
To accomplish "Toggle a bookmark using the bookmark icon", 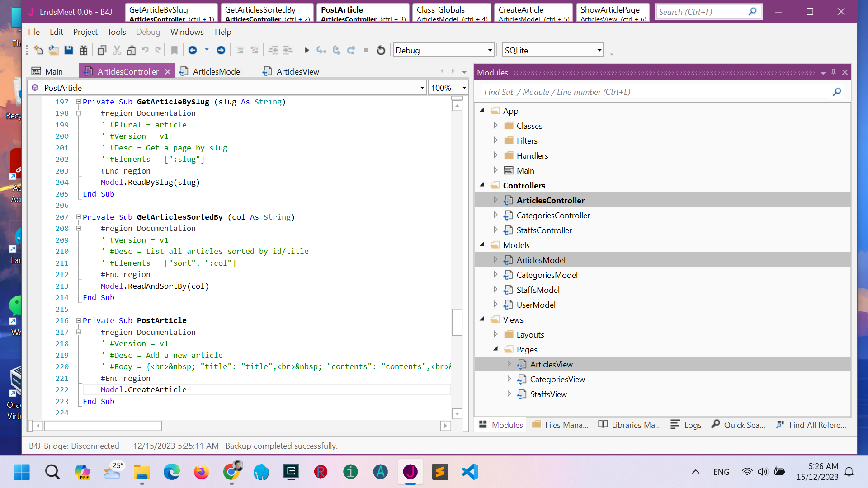I will 175,50.
